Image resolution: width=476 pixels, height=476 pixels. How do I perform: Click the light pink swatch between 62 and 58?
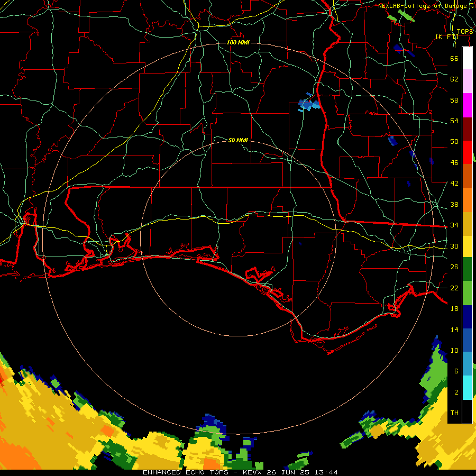pos(467,81)
